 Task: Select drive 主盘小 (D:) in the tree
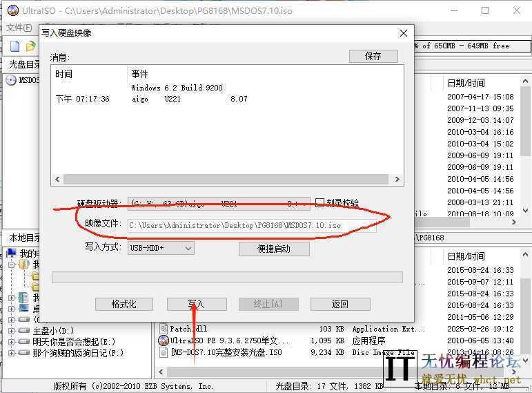click(x=53, y=331)
